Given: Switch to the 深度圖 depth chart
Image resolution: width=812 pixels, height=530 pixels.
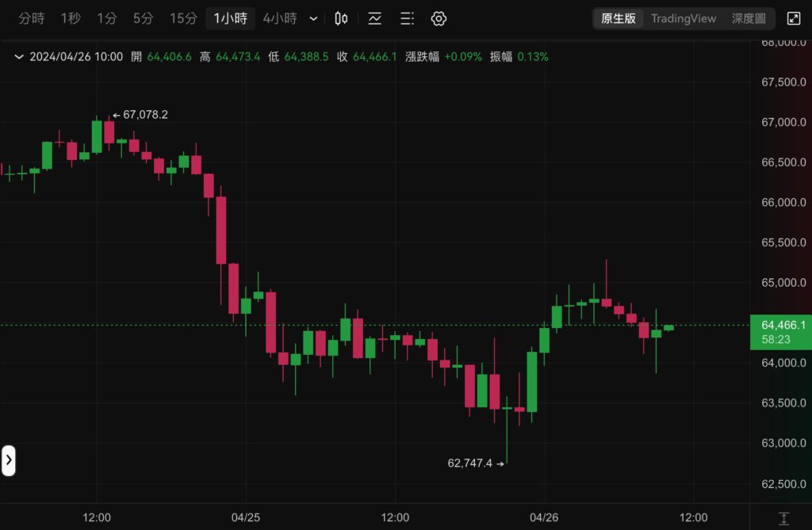Looking at the screenshot, I should (x=748, y=18).
